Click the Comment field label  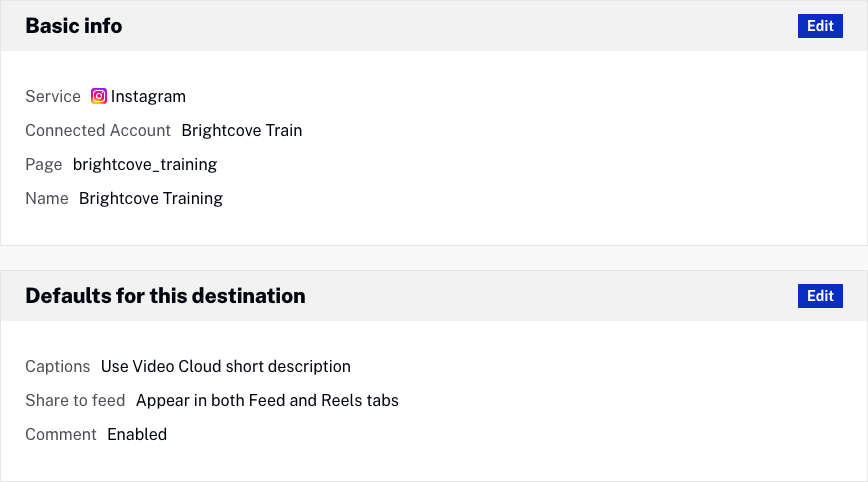(61, 435)
